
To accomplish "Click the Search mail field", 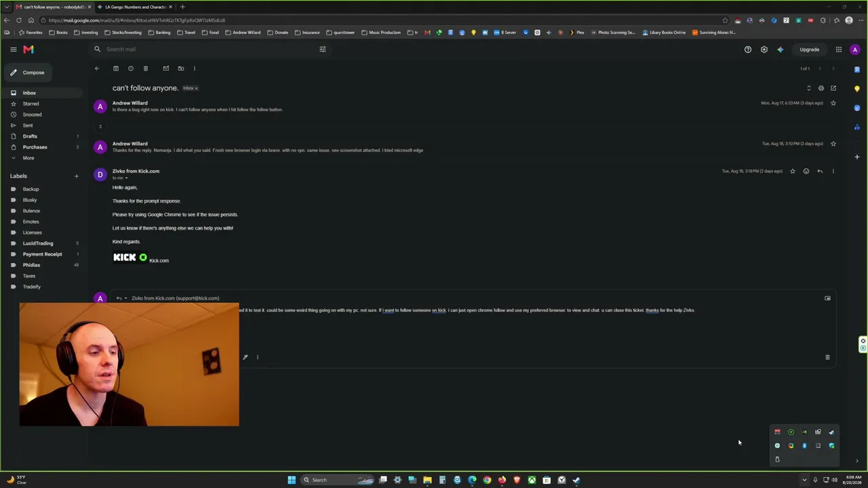I will click(x=210, y=49).
